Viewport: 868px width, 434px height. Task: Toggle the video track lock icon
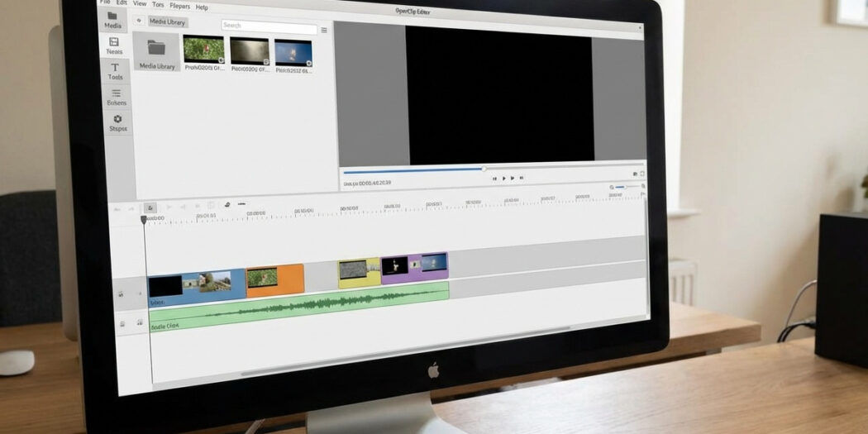122,293
